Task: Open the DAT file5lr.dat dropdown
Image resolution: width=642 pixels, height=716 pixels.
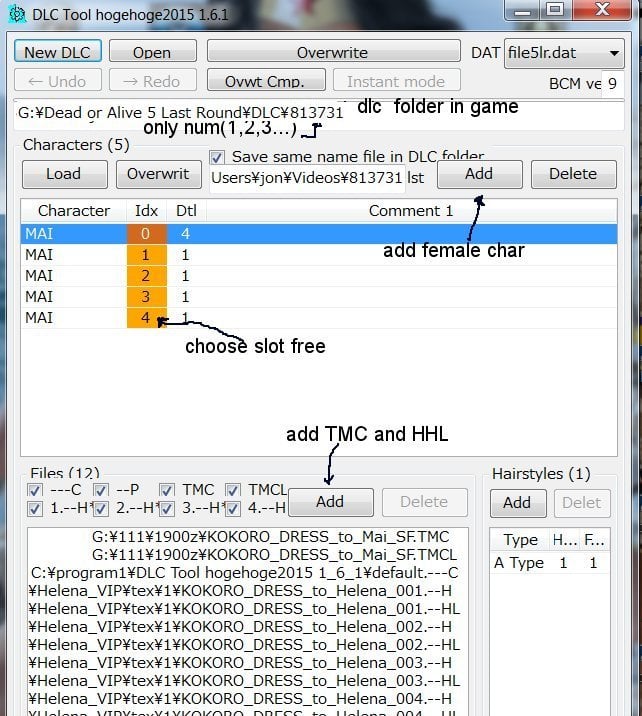Action: (x=564, y=53)
